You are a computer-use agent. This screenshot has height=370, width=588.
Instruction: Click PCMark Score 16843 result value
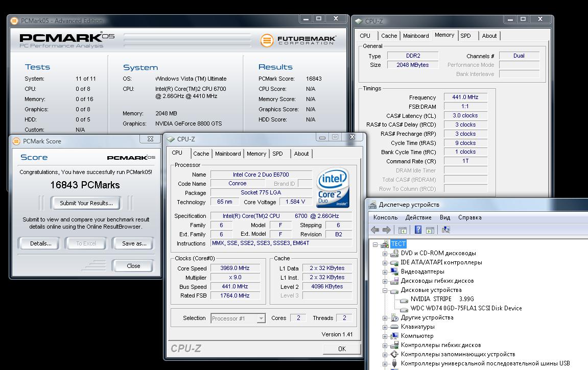314,79
